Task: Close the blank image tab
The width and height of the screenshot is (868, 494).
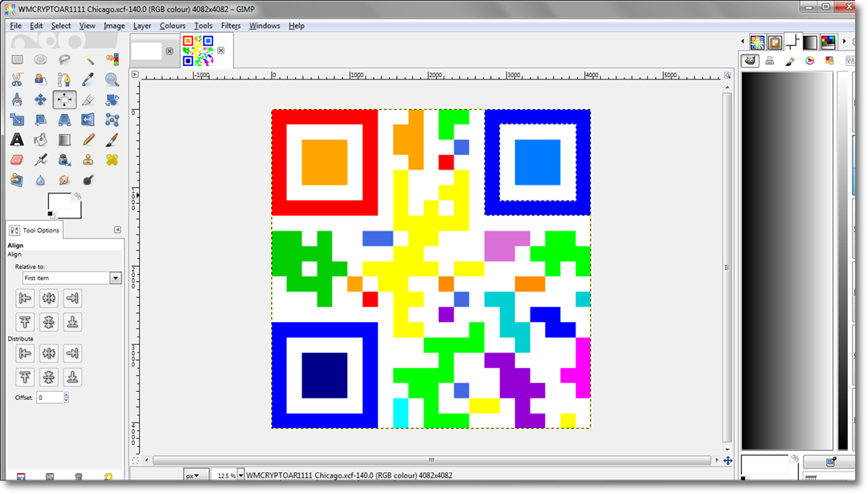Action: pos(170,51)
